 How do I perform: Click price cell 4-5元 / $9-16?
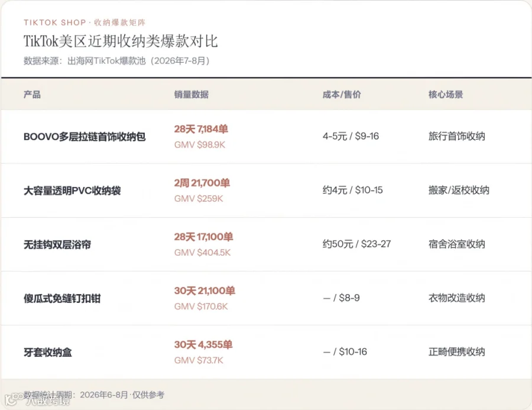[x=351, y=136]
